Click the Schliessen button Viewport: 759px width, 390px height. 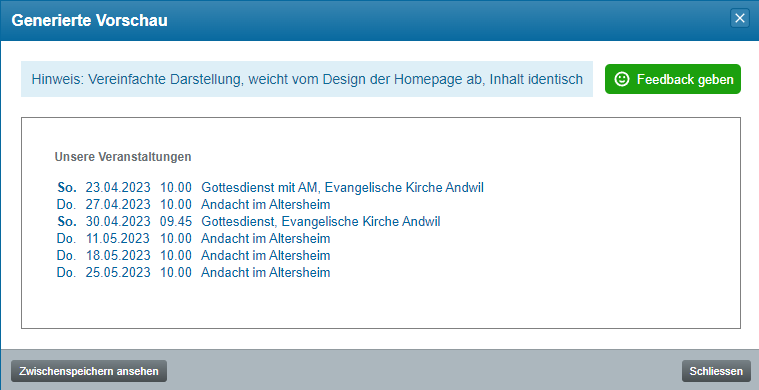[x=716, y=371]
